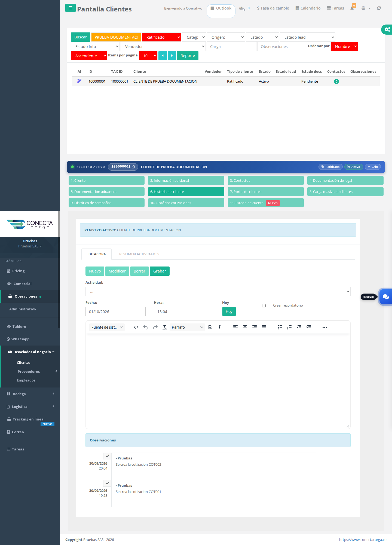Viewport: 392px width, 545px height.
Task: Go to next page arrow button
Action: [172, 56]
